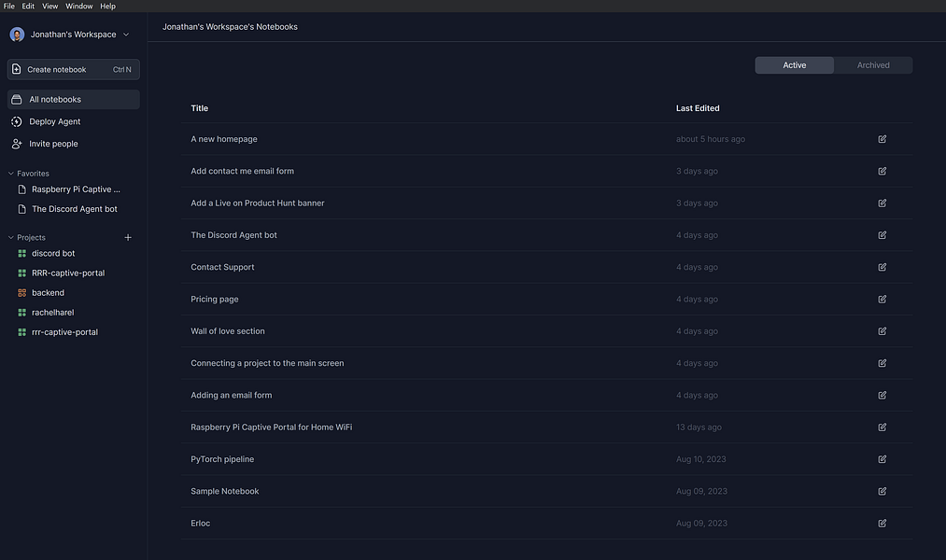The height and width of the screenshot is (560, 946).
Task: Open the Edit menu
Action: [28, 6]
